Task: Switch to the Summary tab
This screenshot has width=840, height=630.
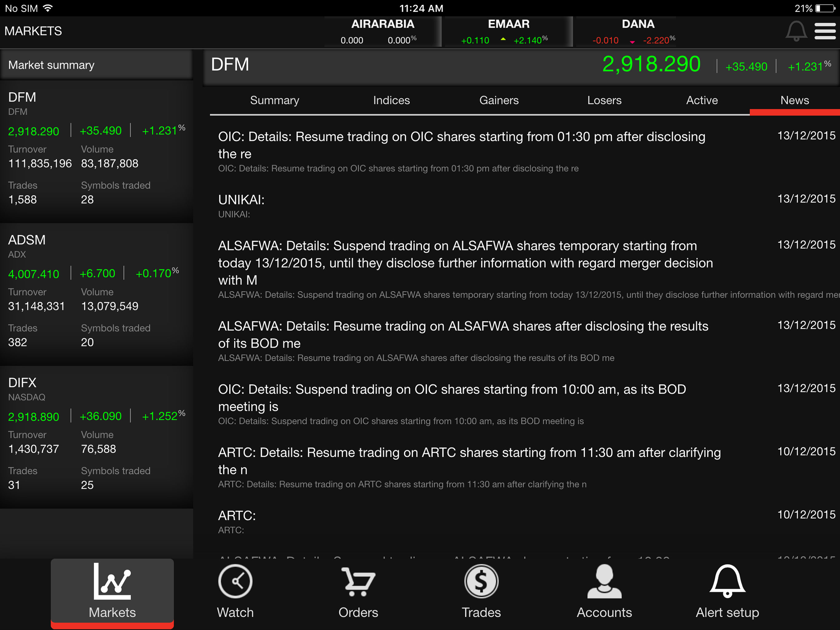Action: (275, 100)
